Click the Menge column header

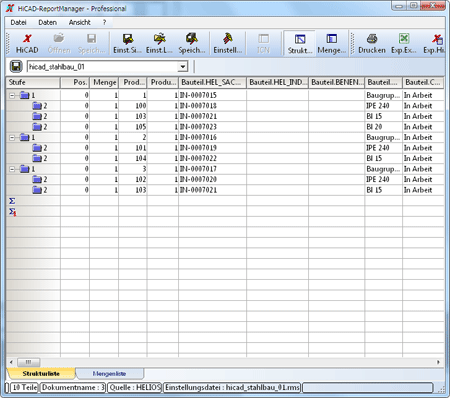pos(104,82)
